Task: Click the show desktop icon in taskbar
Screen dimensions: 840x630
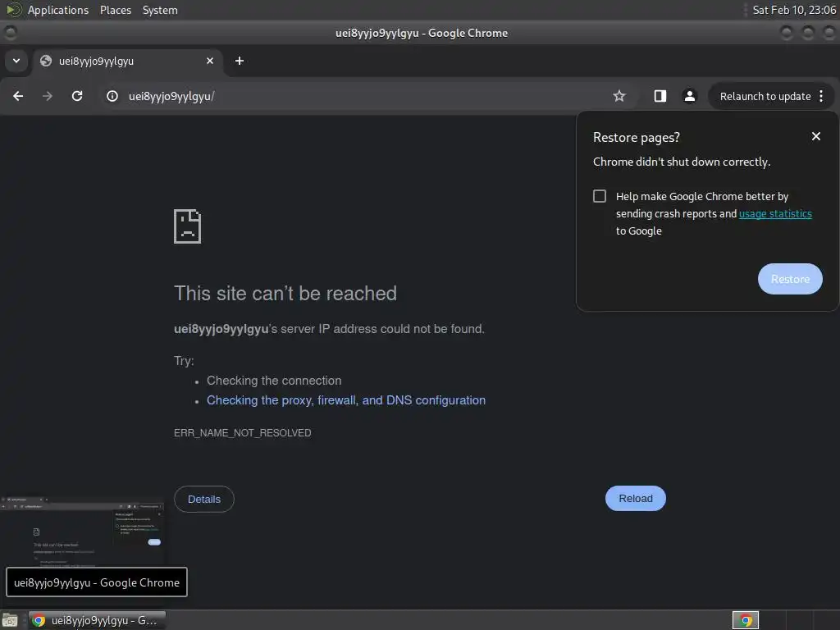Action: (10, 620)
